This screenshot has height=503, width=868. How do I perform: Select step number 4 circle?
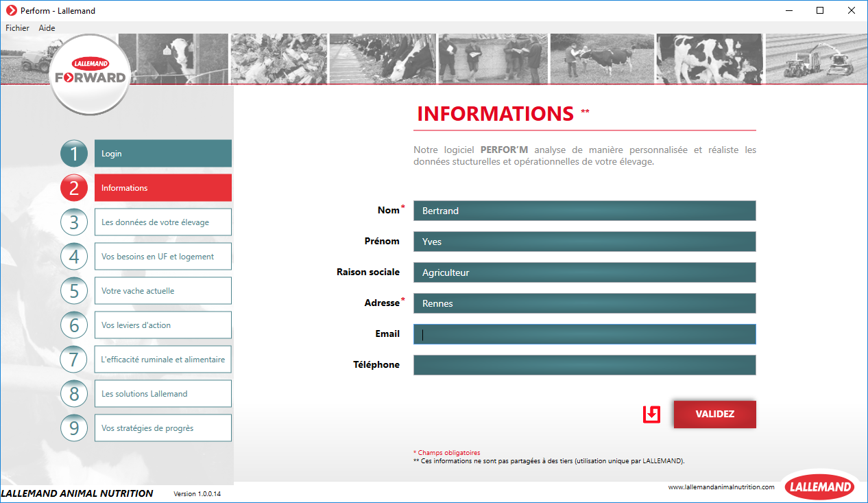(x=74, y=257)
